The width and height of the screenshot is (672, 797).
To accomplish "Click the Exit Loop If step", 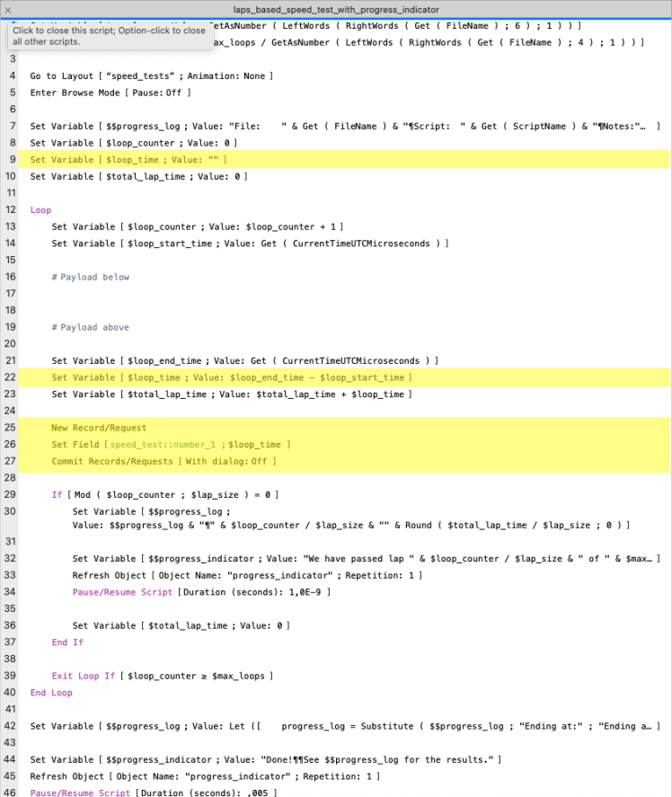I will (x=162, y=676).
